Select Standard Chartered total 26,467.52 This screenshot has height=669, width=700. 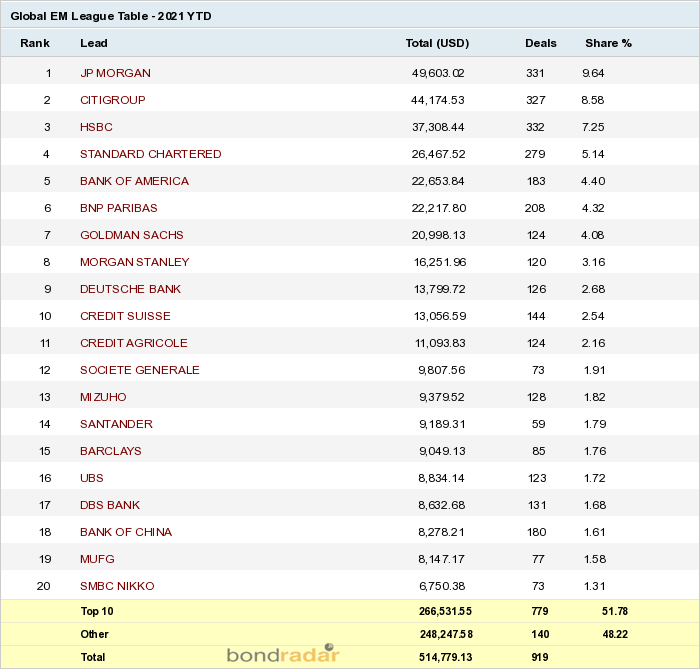438,154
